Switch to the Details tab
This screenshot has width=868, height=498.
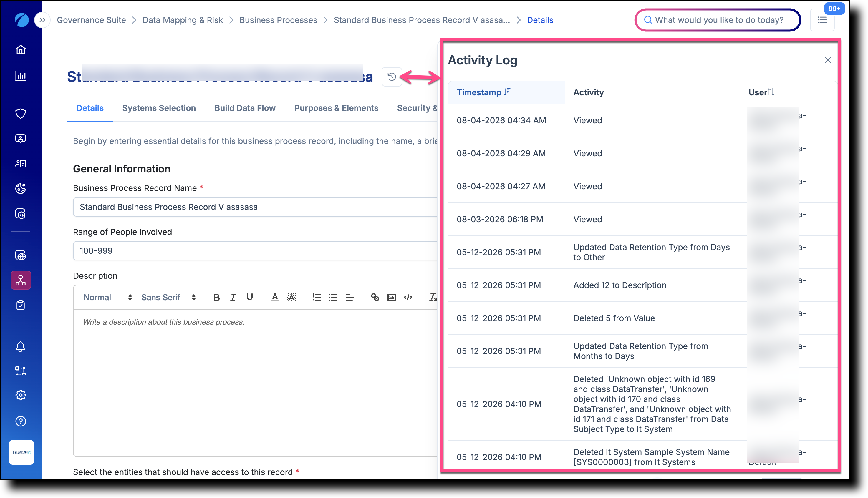point(90,108)
